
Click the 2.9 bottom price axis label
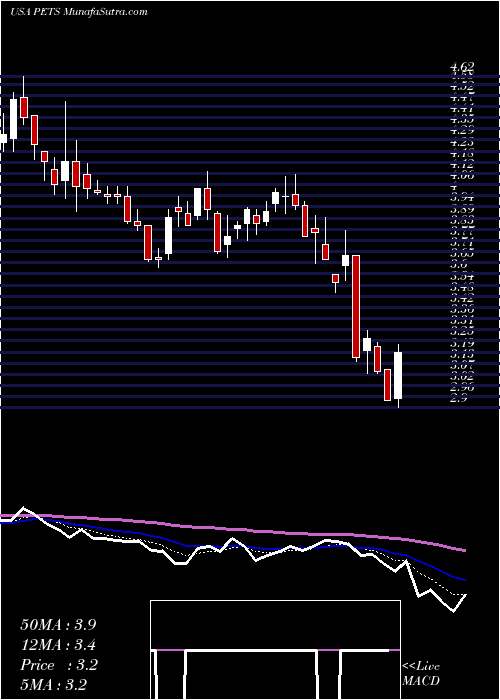click(458, 399)
